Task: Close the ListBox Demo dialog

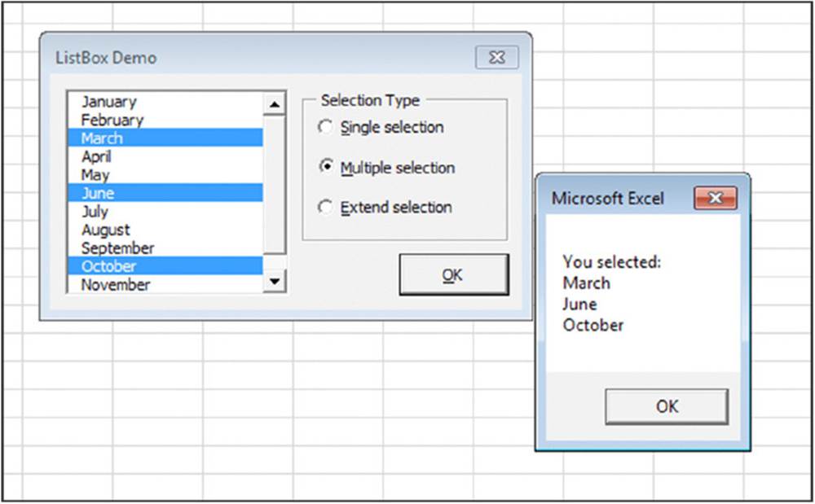Action: tap(496, 58)
